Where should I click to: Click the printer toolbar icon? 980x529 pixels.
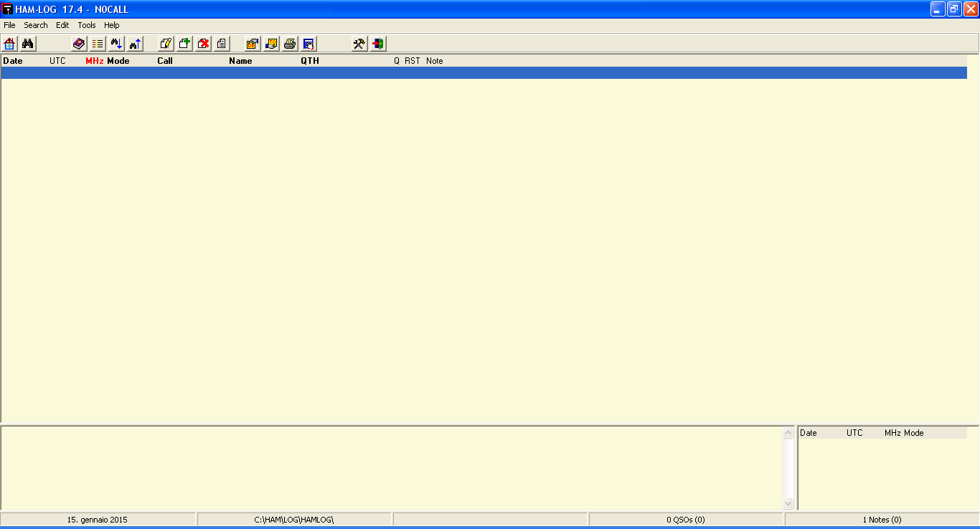pyautogui.click(x=290, y=44)
